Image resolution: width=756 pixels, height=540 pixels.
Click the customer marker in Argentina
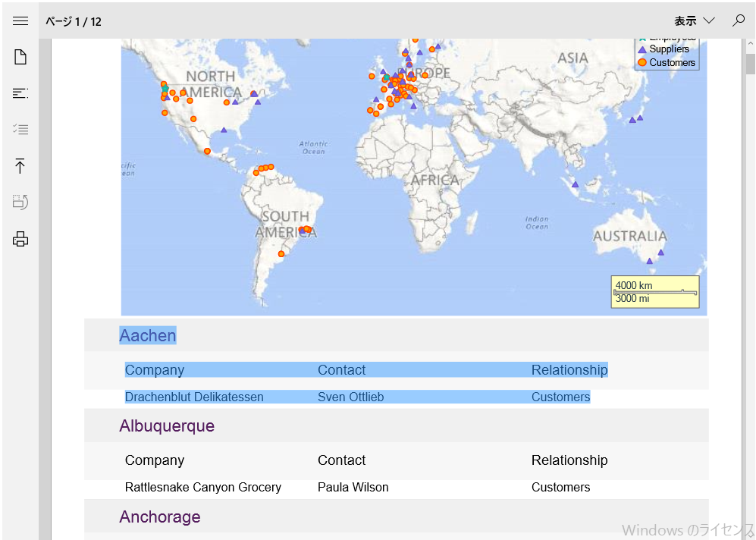point(281,253)
